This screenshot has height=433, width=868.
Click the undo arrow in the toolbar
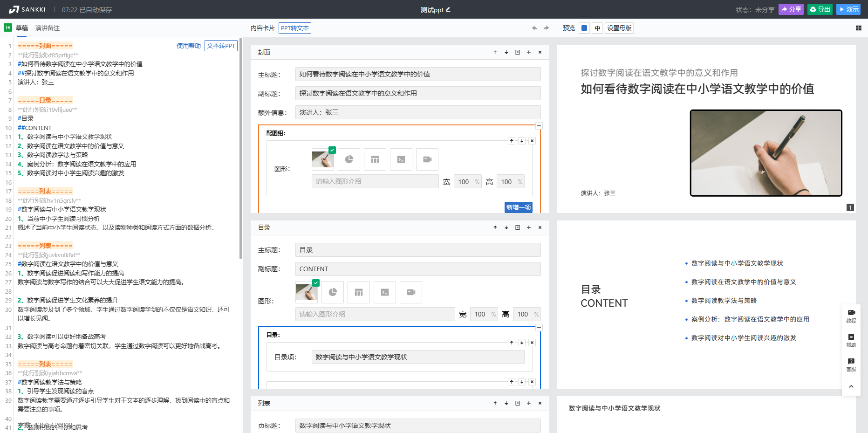point(534,28)
